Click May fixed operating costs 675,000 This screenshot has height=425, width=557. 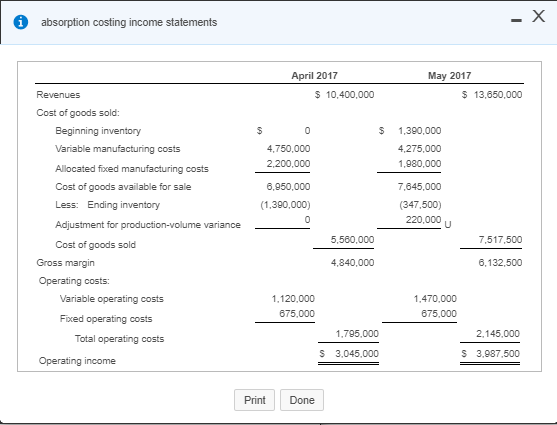pos(439,314)
